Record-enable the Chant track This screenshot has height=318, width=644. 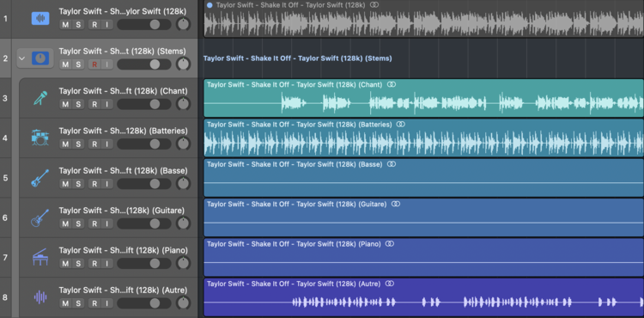(94, 104)
